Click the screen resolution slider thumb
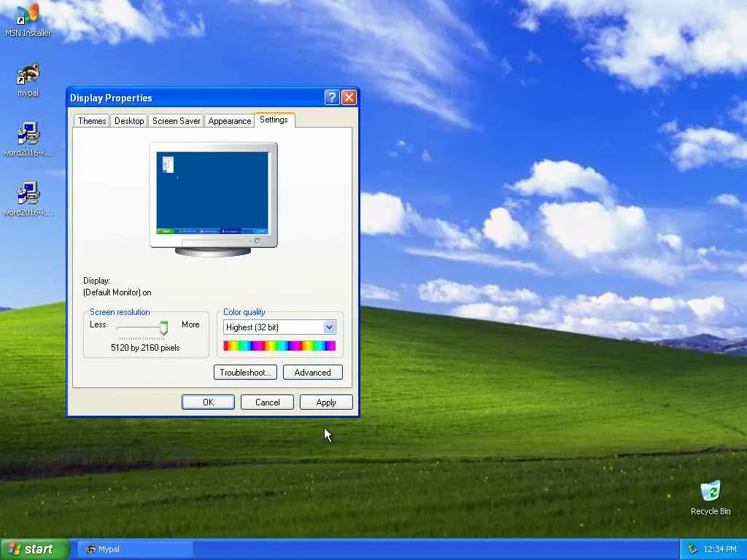The width and height of the screenshot is (747, 560). click(163, 327)
